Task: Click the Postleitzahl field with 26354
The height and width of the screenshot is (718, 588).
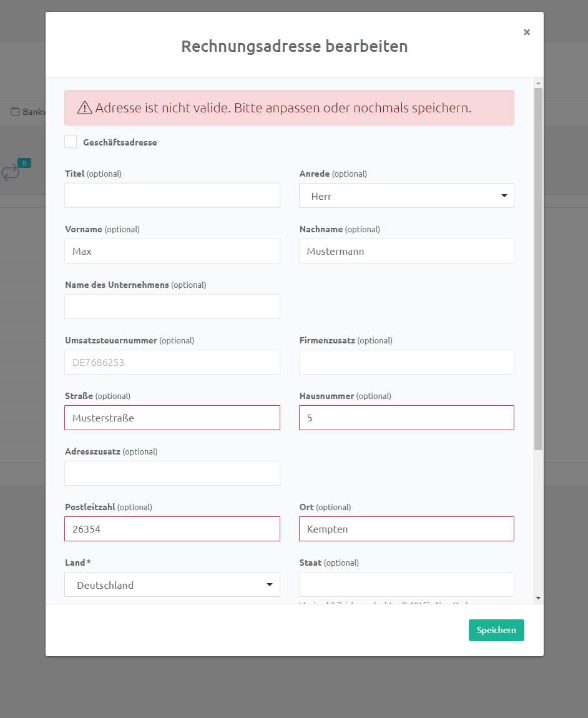Action: [x=172, y=529]
